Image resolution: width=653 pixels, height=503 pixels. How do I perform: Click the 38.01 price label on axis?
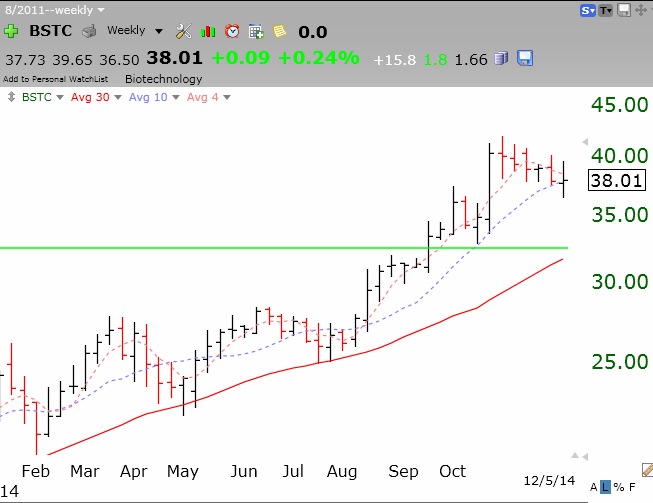pyautogui.click(x=617, y=180)
